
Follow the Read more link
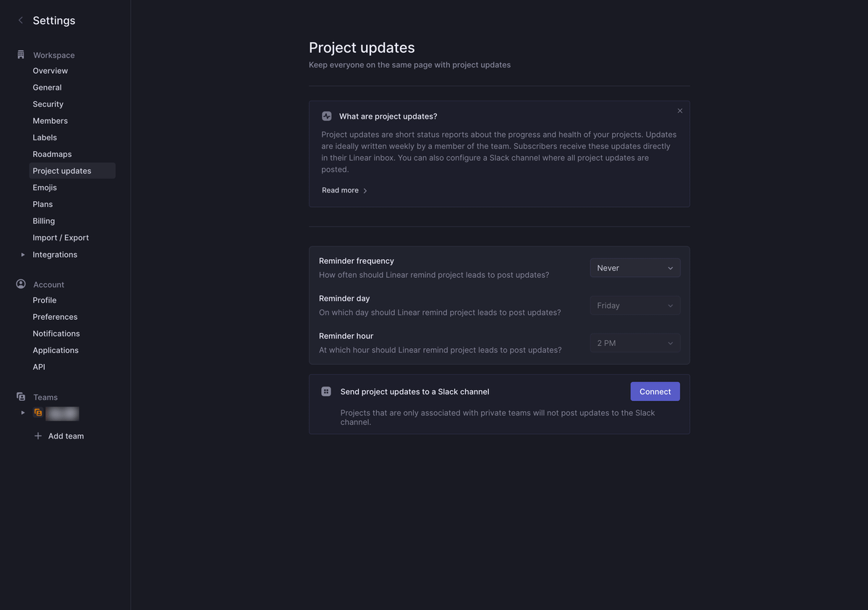344,190
